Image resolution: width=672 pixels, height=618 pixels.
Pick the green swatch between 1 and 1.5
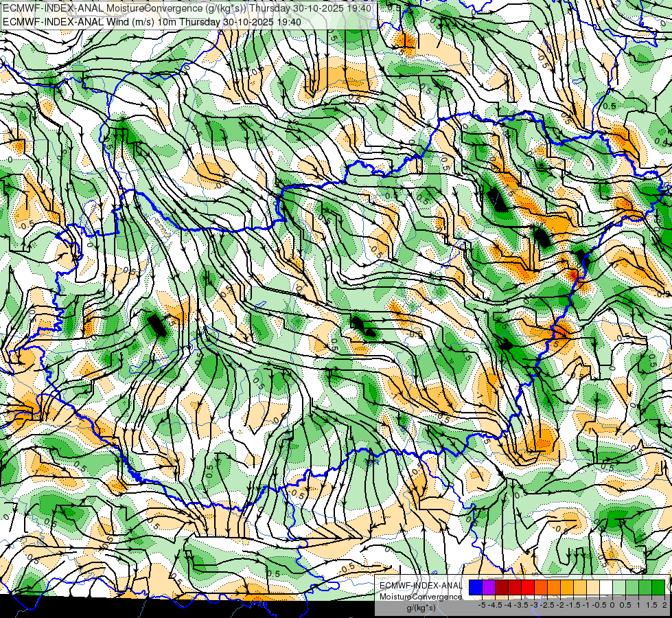click(x=645, y=588)
